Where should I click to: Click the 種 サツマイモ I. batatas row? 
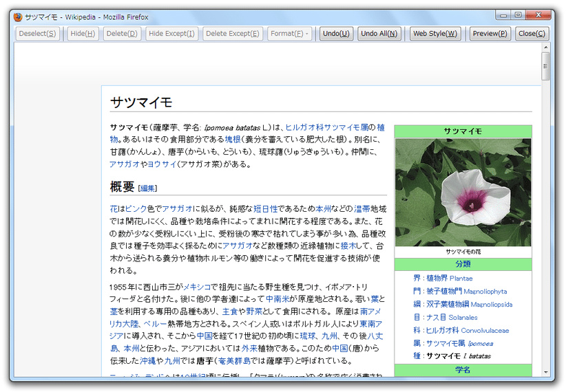(x=452, y=356)
